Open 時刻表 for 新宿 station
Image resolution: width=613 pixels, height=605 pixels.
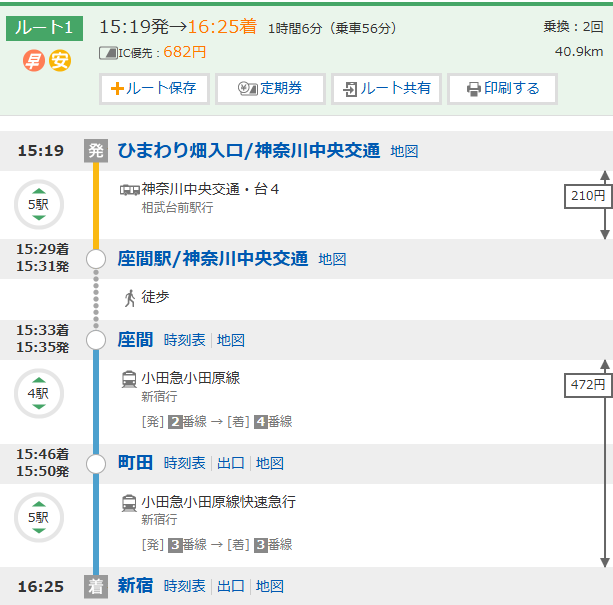185,586
